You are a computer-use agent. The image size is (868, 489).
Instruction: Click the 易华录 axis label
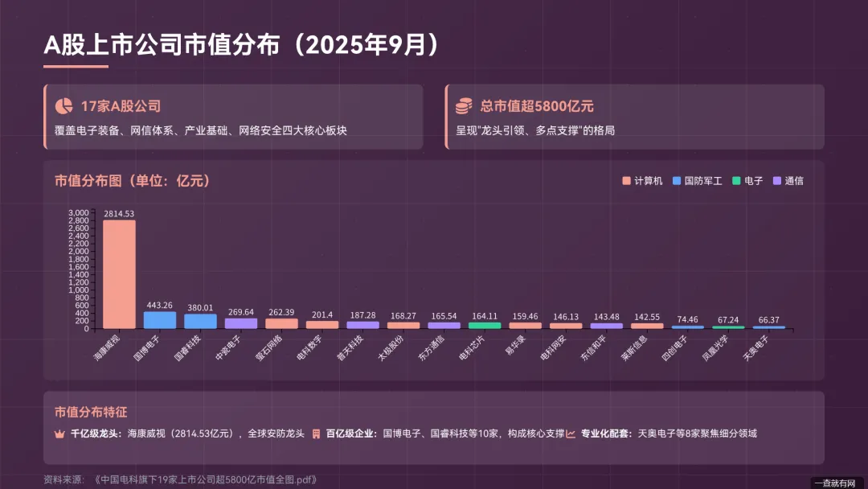(515, 345)
